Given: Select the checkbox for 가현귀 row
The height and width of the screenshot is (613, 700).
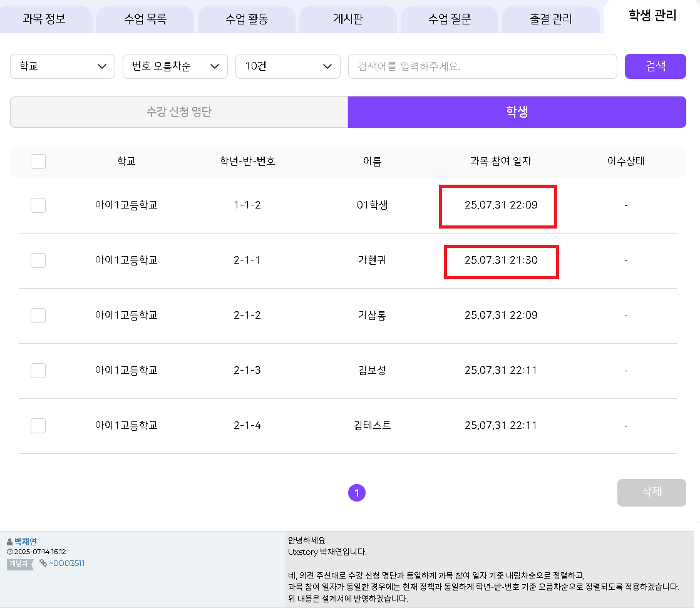Looking at the screenshot, I should coord(38,260).
